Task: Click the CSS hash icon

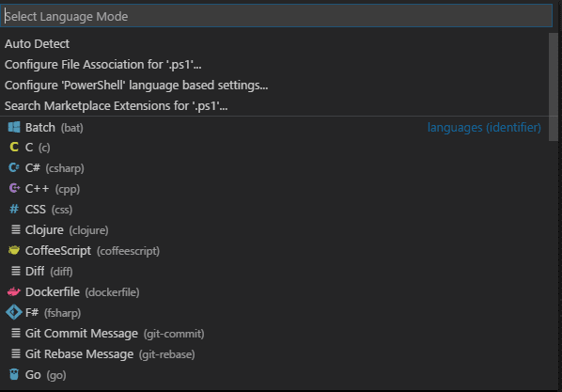Action: click(14, 209)
